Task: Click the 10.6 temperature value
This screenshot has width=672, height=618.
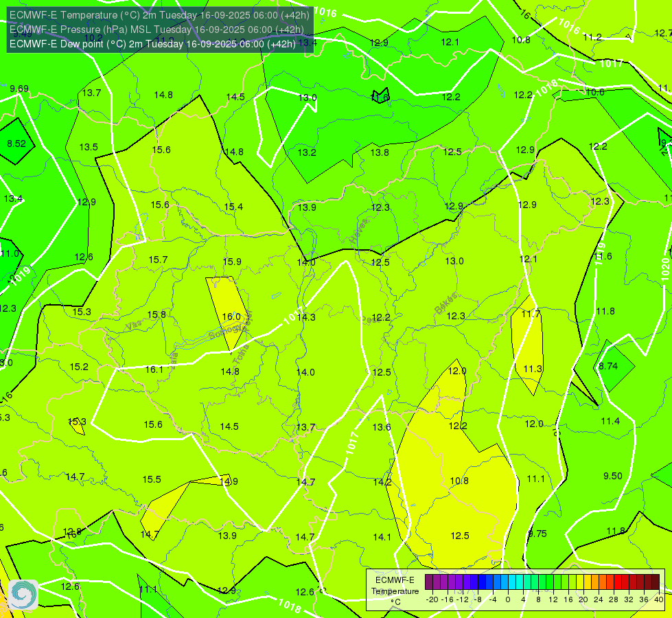Action: click(x=595, y=92)
